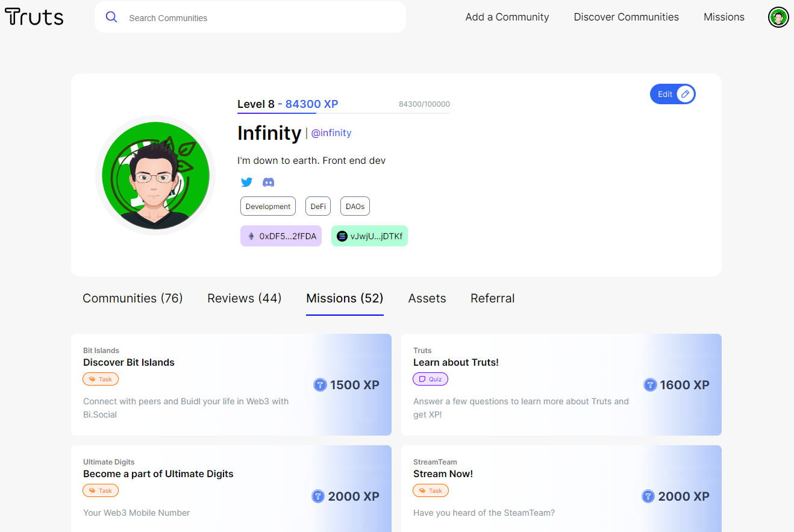
Task: Copy the 0xDF5...2fFDA wallet address
Action: click(x=281, y=236)
